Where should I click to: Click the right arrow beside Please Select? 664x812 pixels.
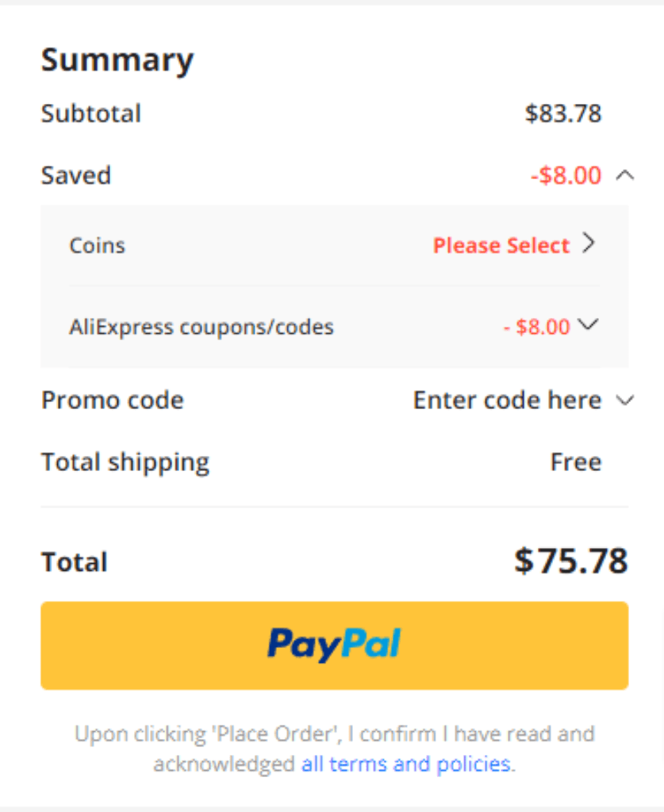tap(589, 243)
